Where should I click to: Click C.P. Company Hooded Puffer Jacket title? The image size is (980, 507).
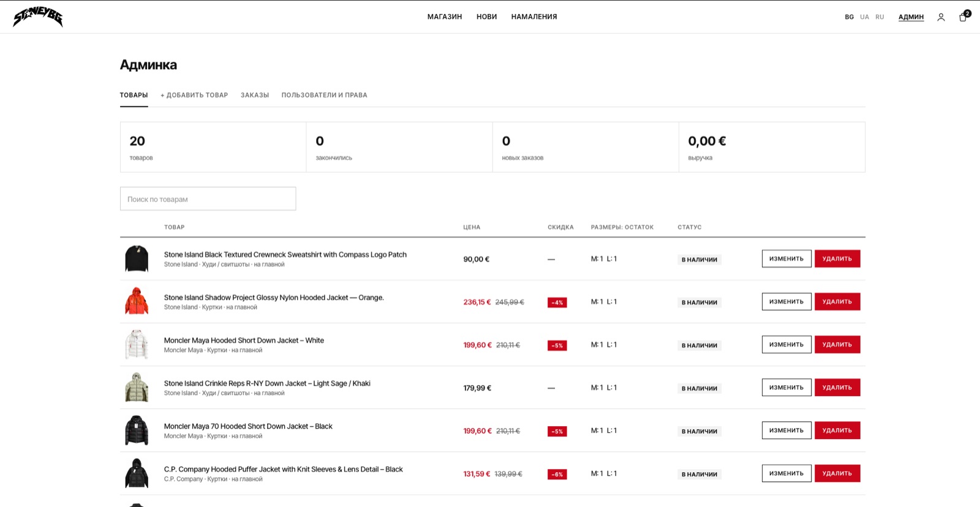283,469
